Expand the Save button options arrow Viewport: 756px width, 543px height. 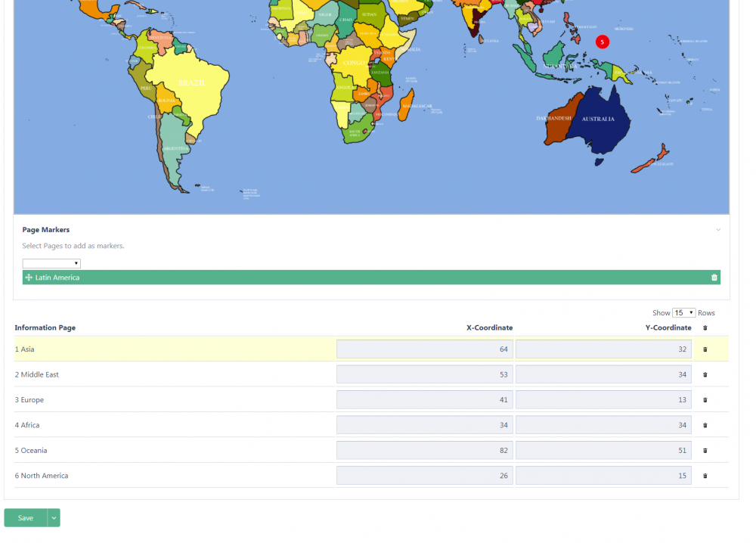pyautogui.click(x=54, y=518)
